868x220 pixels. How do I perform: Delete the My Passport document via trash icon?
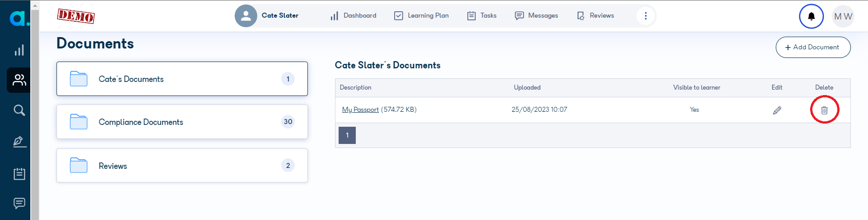(824, 110)
